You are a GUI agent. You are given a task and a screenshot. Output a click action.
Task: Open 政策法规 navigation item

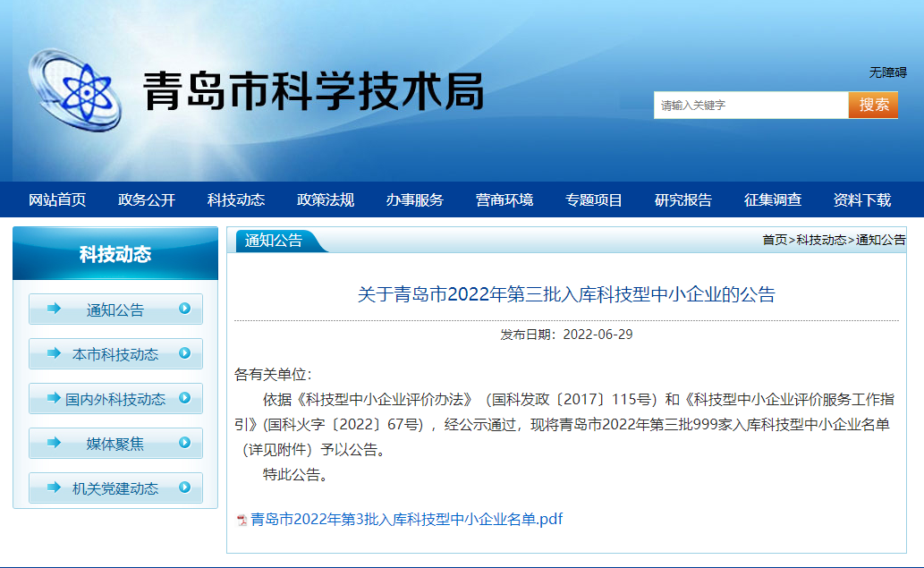pyautogui.click(x=326, y=199)
